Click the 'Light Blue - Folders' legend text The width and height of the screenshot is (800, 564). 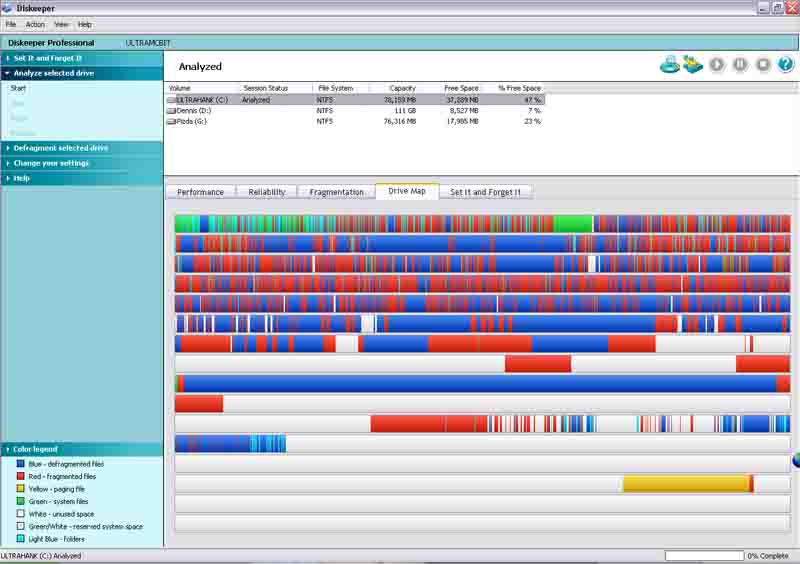click(57, 539)
